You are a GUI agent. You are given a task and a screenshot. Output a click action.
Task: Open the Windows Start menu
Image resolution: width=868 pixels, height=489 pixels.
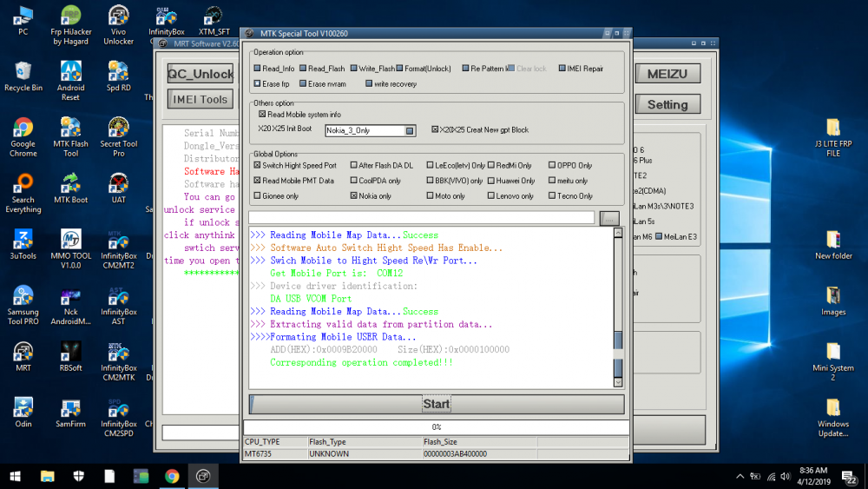(16, 476)
